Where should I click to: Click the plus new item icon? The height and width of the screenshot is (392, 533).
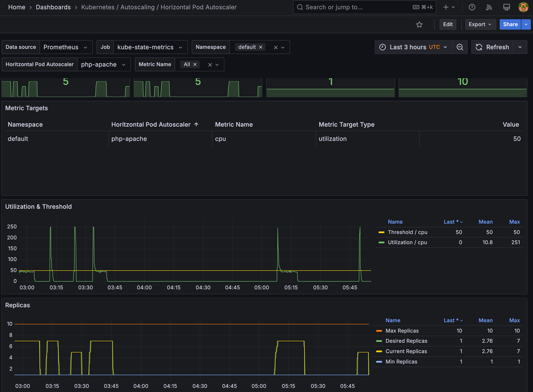(x=446, y=7)
